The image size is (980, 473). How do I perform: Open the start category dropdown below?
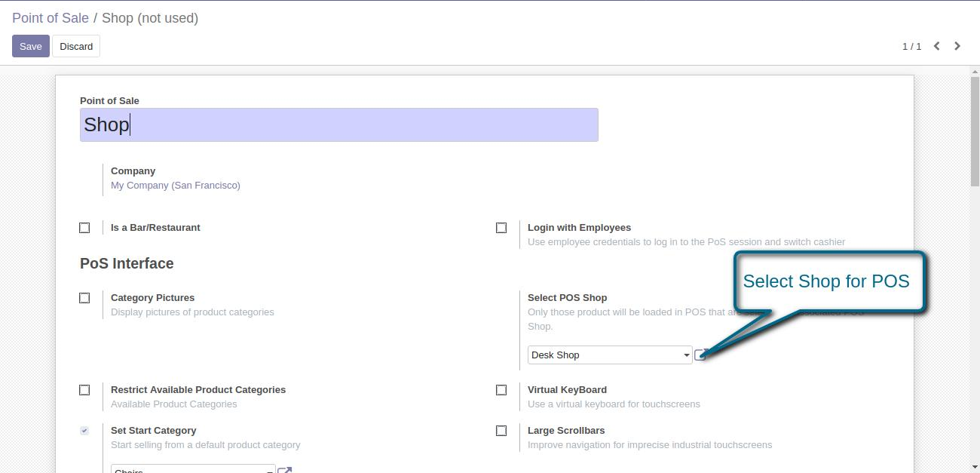(x=193, y=469)
